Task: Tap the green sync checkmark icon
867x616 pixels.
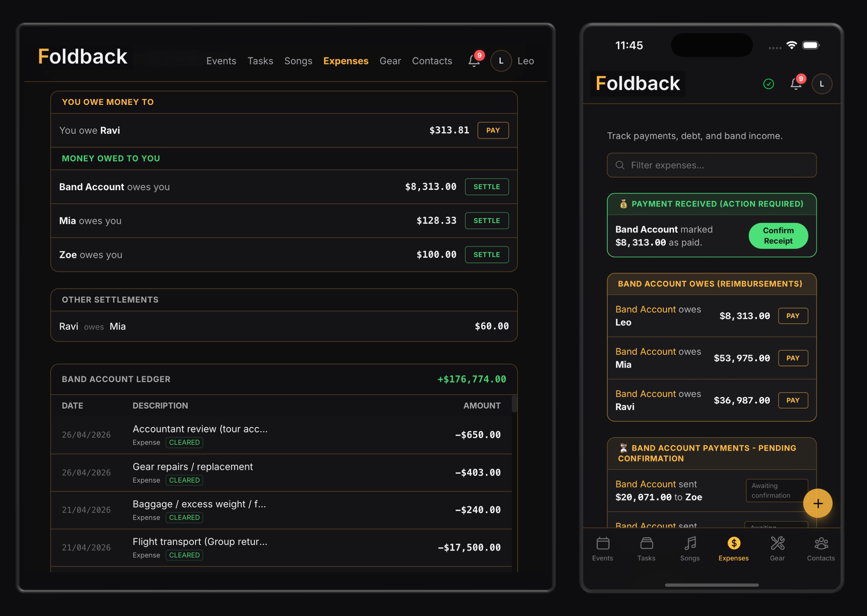Action: pos(768,84)
